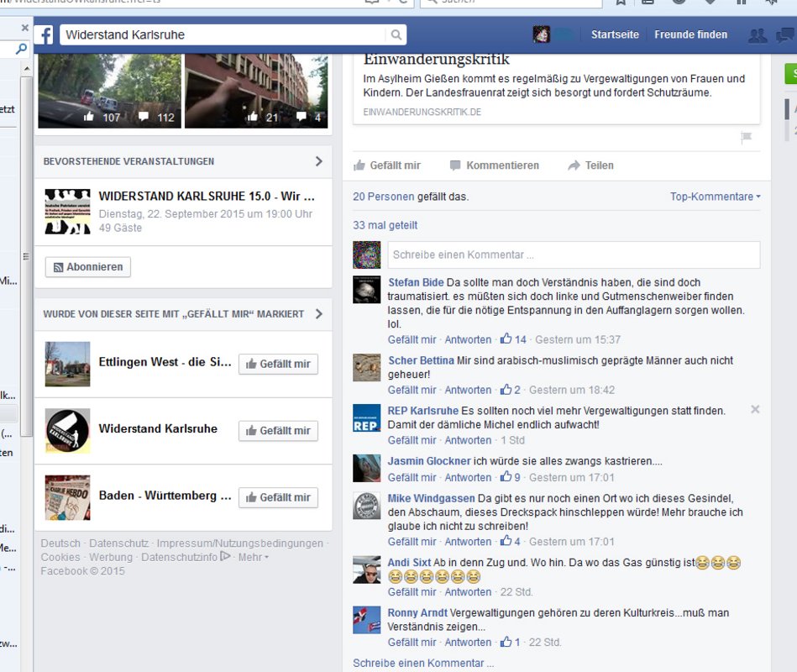
Task: Open the WIDERSTAND KARLSRUHE 15.0 event title
Action: [x=207, y=197]
